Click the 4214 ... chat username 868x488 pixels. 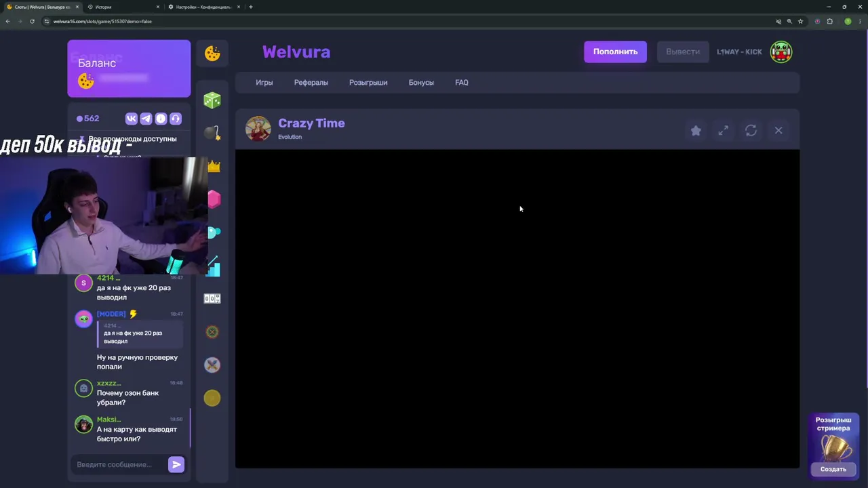click(x=108, y=278)
